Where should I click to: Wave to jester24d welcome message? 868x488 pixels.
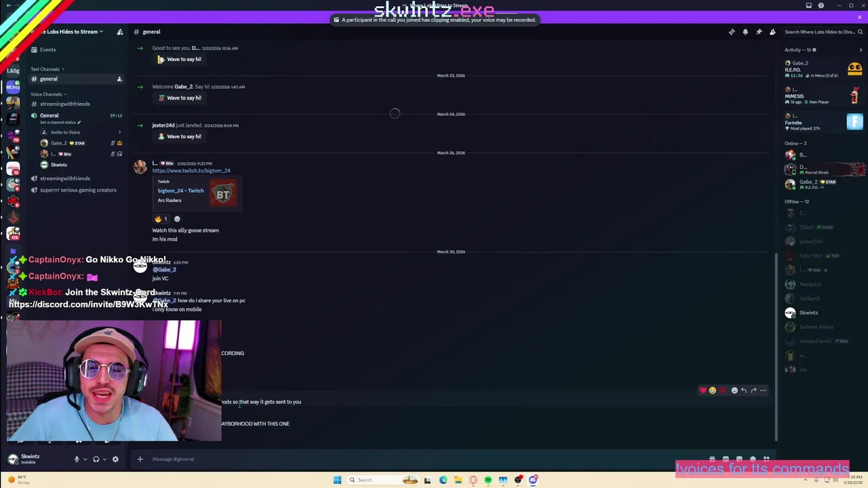tap(180, 136)
